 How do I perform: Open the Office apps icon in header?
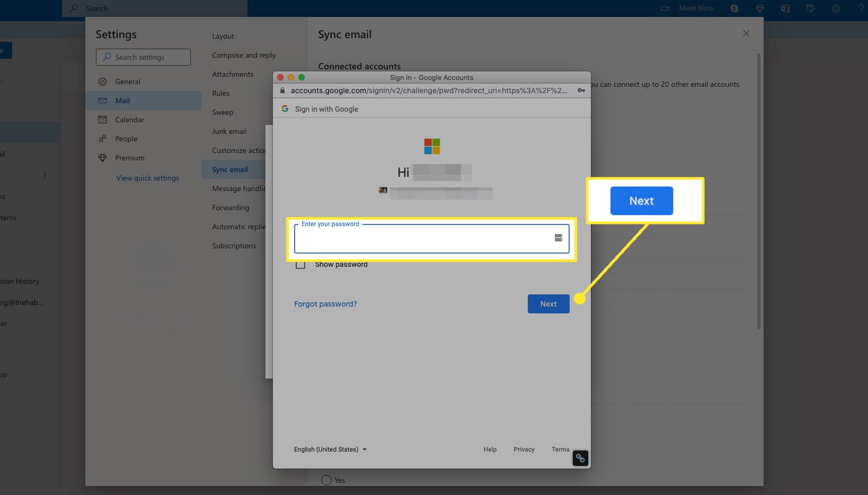(x=785, y=8)
